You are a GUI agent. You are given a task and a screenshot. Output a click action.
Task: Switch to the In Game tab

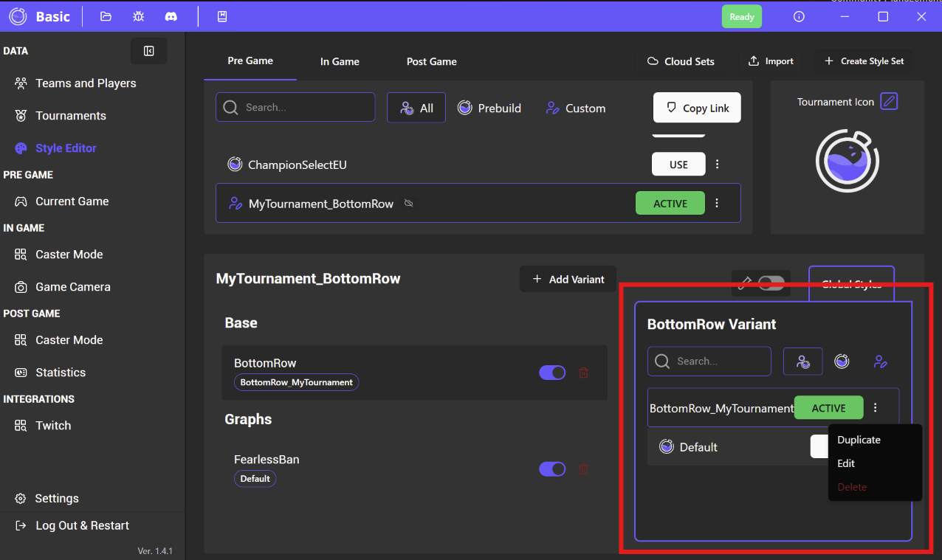tap(340, 61)
